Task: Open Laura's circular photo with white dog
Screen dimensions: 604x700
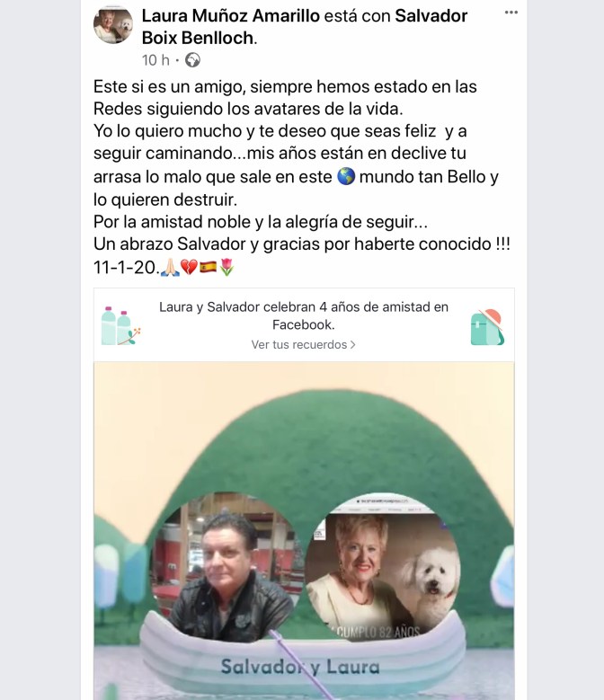Action: (x=383, y=569)
